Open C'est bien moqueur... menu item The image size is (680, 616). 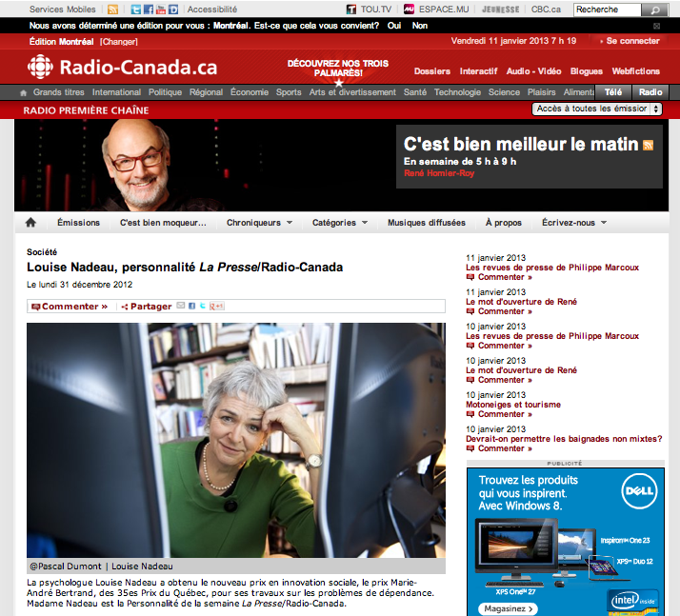(163, 223)
